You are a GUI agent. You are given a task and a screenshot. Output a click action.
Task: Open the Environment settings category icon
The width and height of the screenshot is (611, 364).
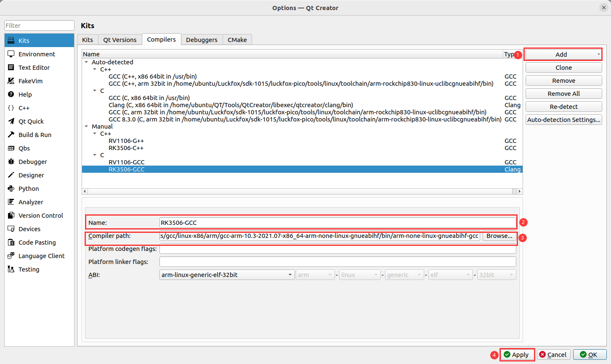click(11, 54)
